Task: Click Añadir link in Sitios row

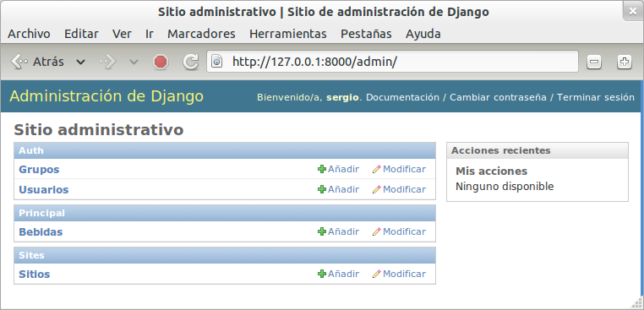Action: point(343,274)
